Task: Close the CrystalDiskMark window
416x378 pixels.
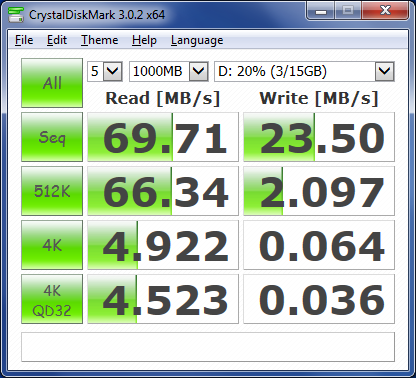Action: [385, 11]
